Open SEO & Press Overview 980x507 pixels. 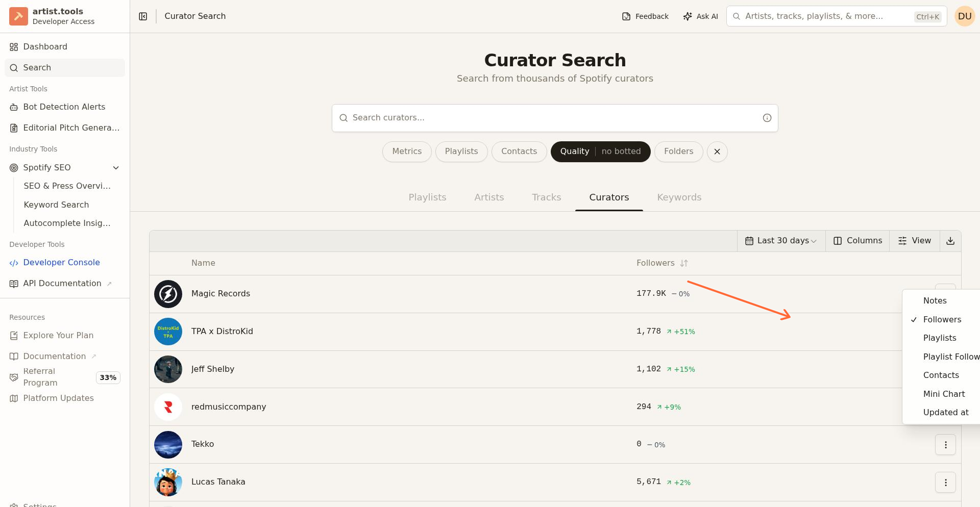click(x=67, y=186)
